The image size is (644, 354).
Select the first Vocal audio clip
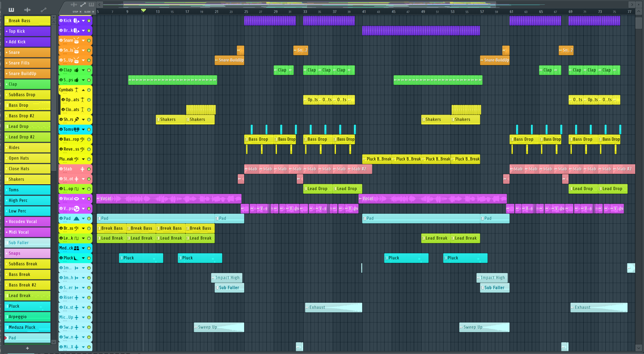pyautogui.click(x=169, y=198)
